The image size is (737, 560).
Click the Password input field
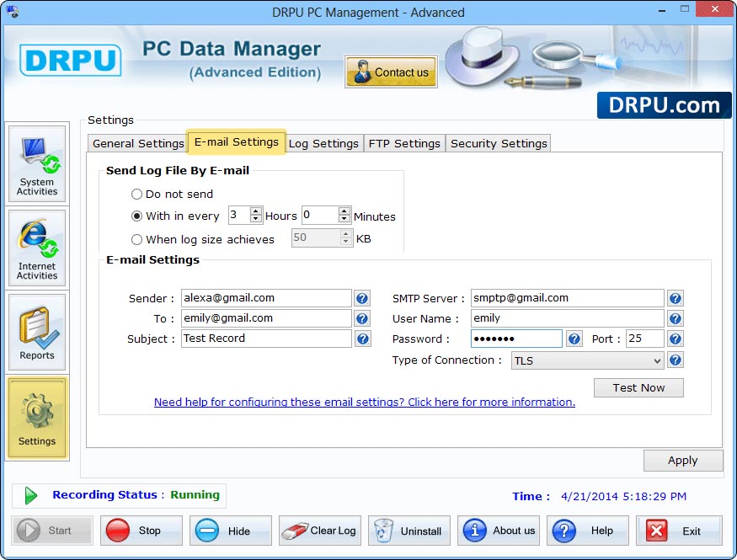516,339
